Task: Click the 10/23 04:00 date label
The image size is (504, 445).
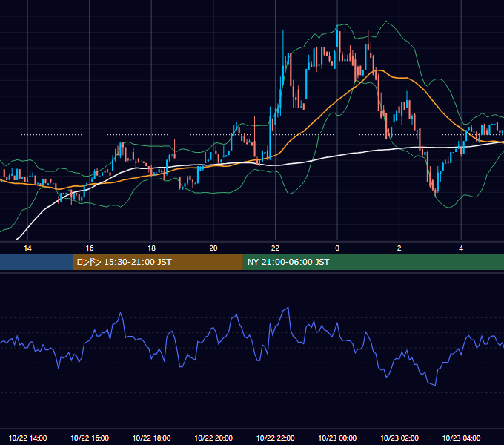Action: [461, 438]
